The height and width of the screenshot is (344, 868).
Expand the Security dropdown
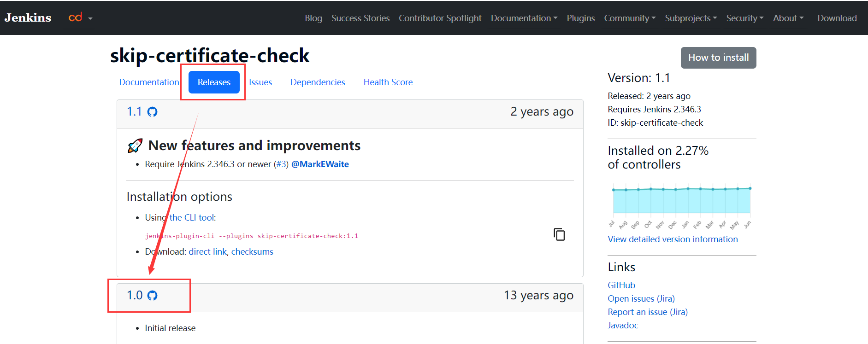coord(745,18)
